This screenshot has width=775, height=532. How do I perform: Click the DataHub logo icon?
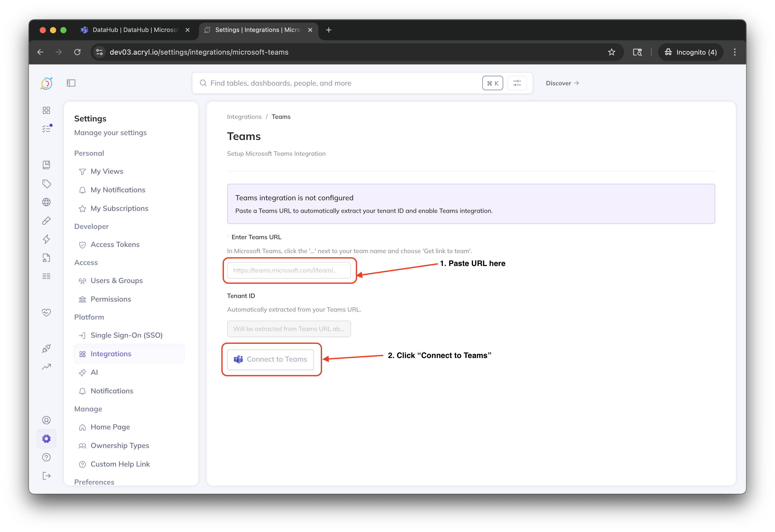pos(46,84)
